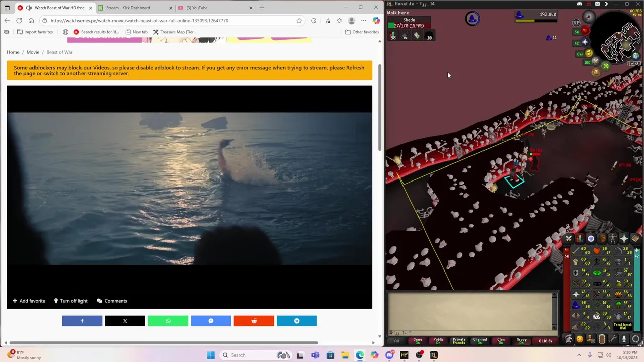The height and width of the screenshot is (362, 644).
Task: Share on Reddit button
Action: (x=254, y=321)
